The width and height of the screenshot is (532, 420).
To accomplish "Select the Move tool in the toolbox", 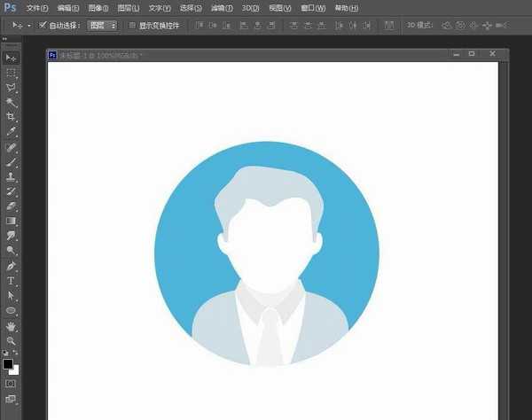I will [x=12, y=58].
